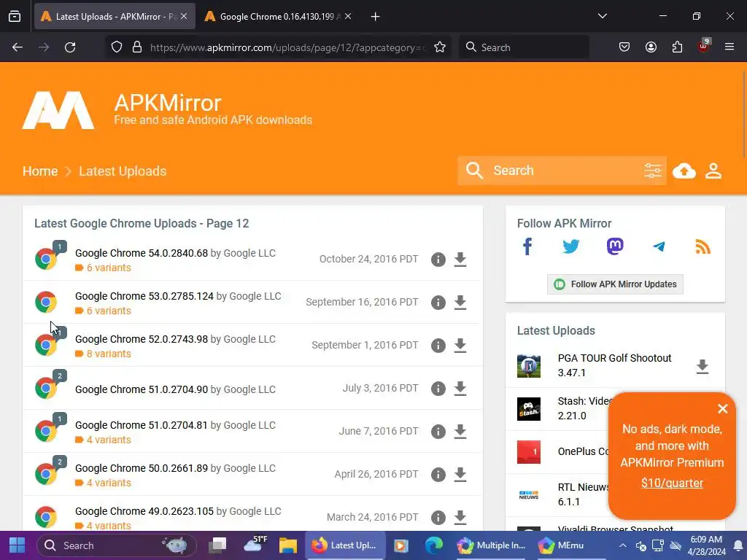Download PGA TOUR Golf Shootout 3.47.1
The width and height of the screenshot is (747, 560).
click(703, 367)
